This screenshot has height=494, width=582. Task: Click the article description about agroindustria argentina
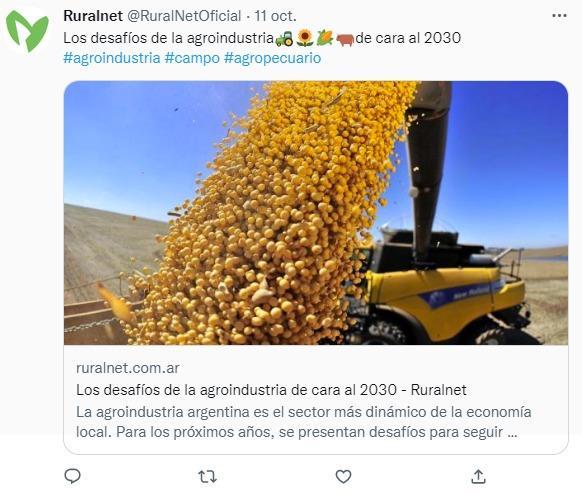304,422
